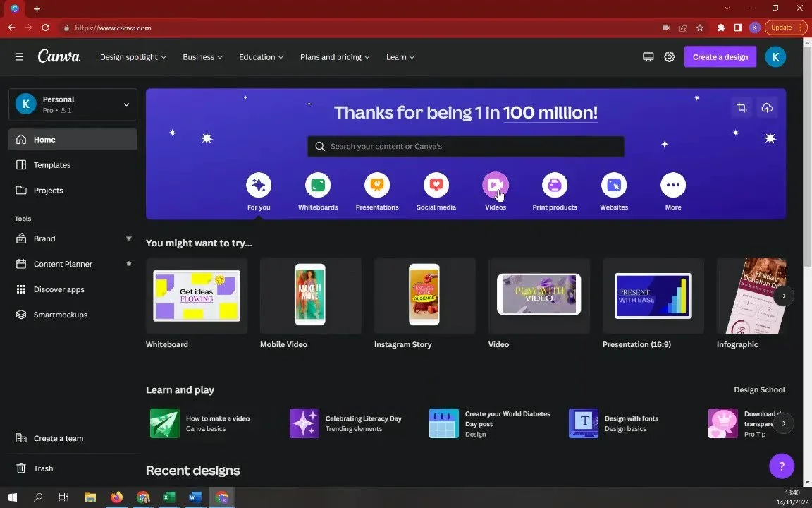Viewport: 812px width, 508px height.
Task: Launch Firefox from the taskbar
Action: pos(116,497)
